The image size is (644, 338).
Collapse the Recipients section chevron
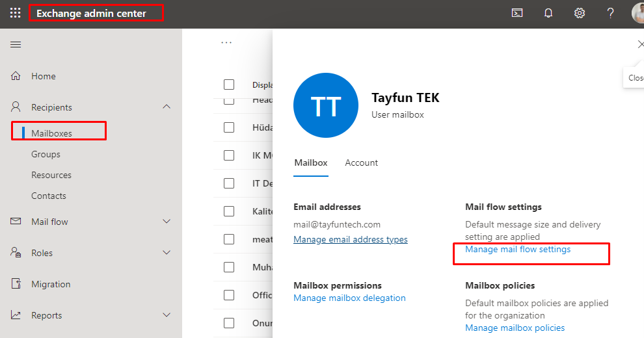(x=167, y=107)
